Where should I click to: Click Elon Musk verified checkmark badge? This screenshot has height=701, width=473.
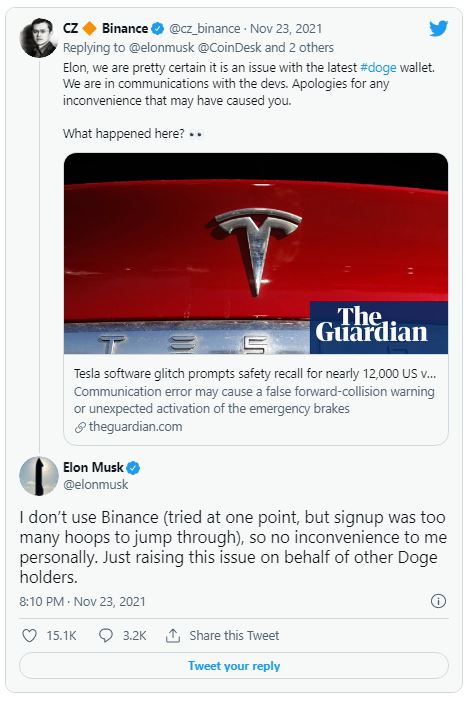click(133, 468)
